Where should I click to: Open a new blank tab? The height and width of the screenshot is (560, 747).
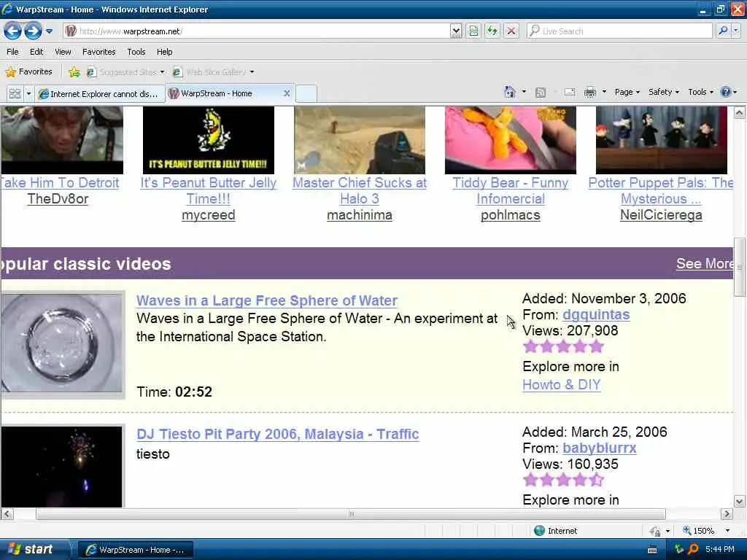coord(306,94)
